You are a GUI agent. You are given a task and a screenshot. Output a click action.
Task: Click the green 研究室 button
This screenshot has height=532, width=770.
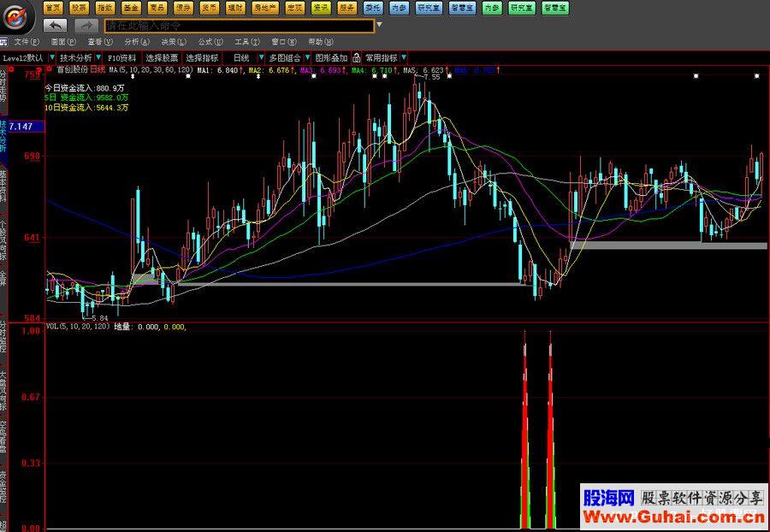522,8
